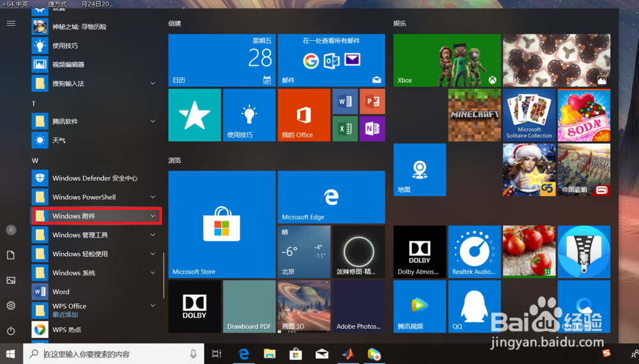Open the 腾讯视频 tile
This screenshot has width=639, height=364.
[x=420, y=306]
